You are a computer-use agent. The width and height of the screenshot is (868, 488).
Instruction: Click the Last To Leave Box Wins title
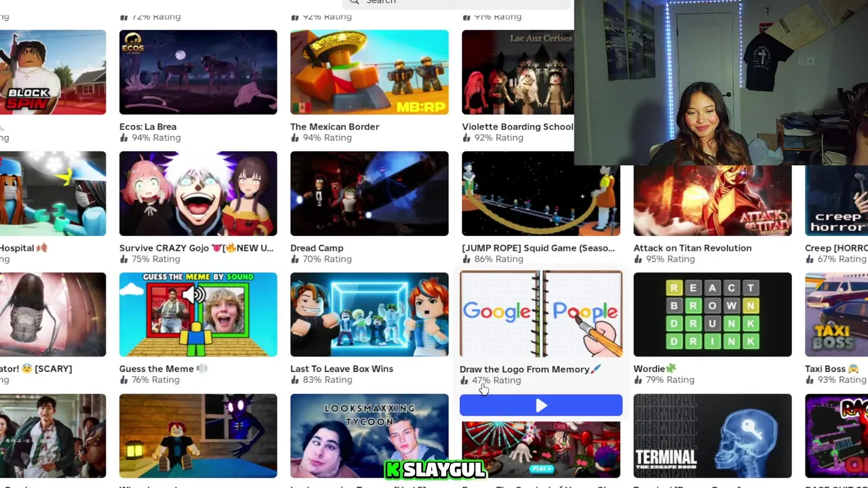click(342, 369)
